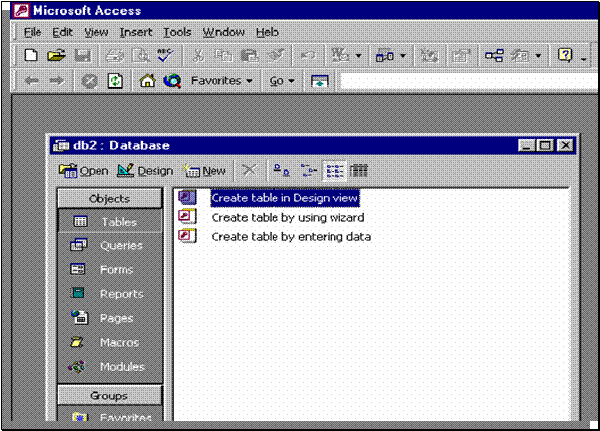Click the Microsoft Access Help question icon
This screenshot has width=600, height=431.
click(565, 56)
